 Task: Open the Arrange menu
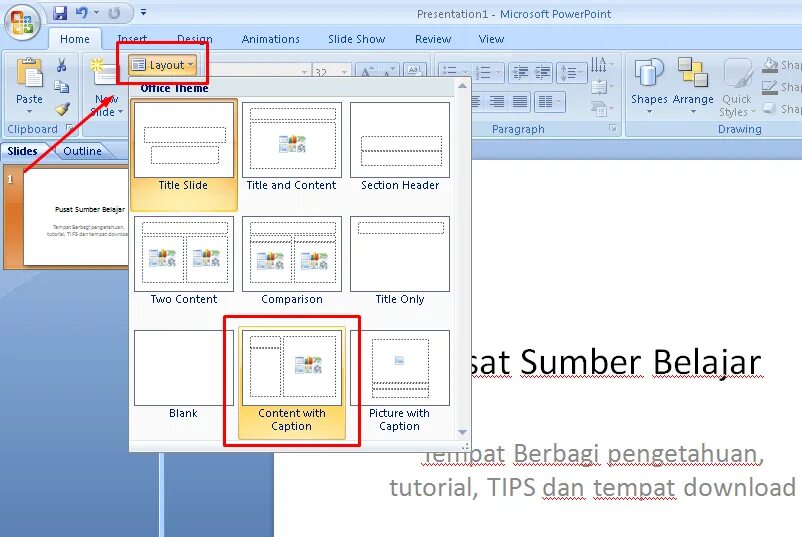(x=693, y=86)
